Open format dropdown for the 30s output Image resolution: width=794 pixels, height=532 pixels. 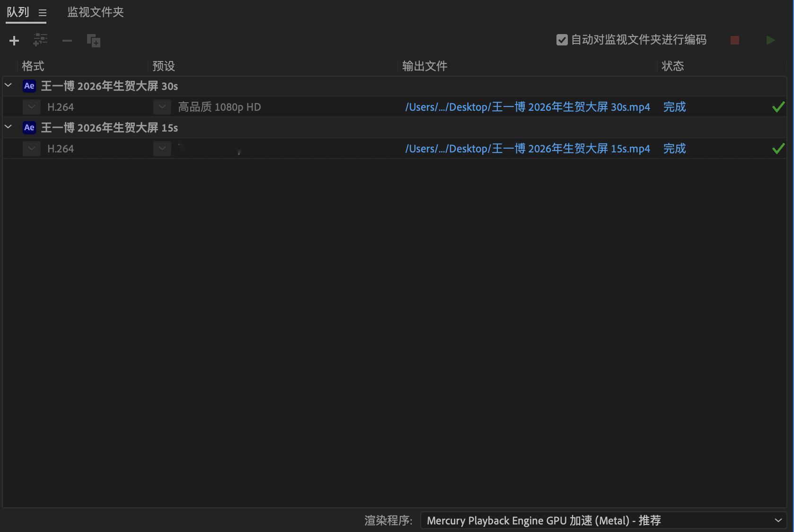click(x=32, y=107)
